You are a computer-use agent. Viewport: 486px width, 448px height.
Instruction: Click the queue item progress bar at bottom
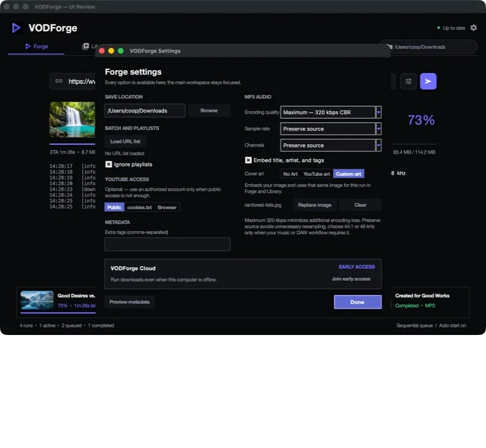click(58, 313)
